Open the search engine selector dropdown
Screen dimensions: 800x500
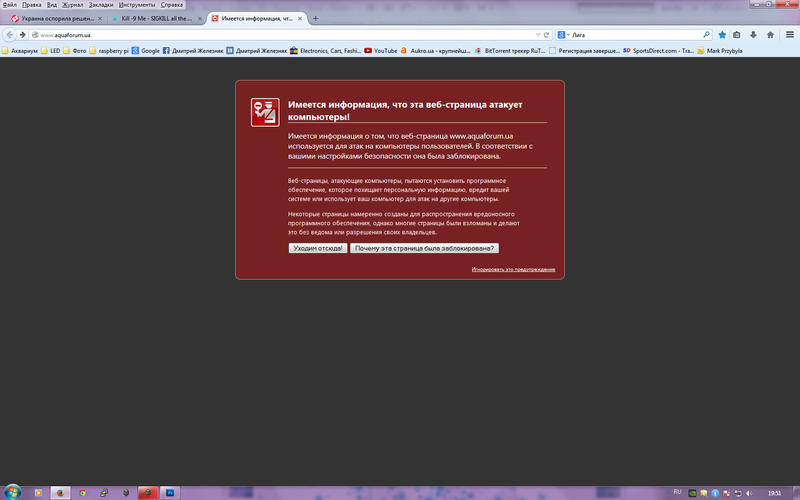pos(563,34)
